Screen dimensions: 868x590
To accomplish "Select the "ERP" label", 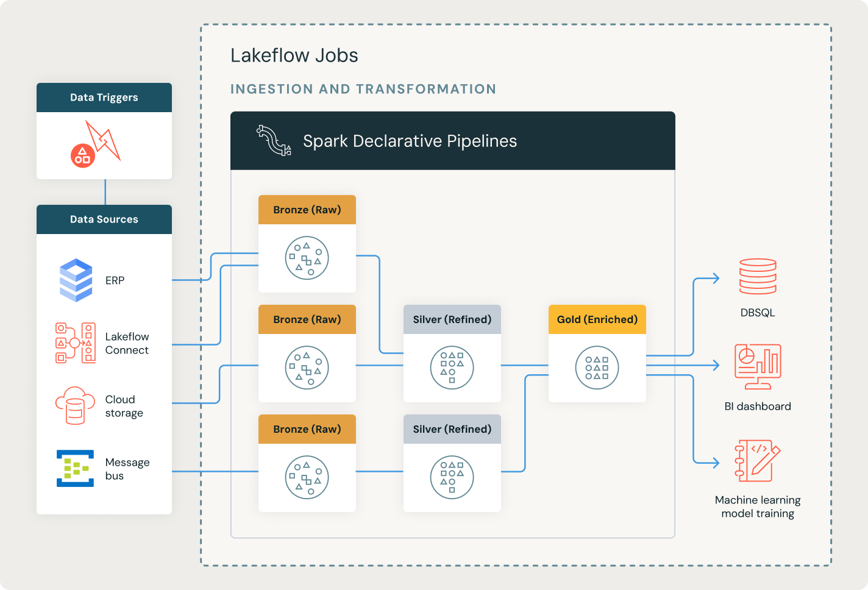I will [115, 280].
